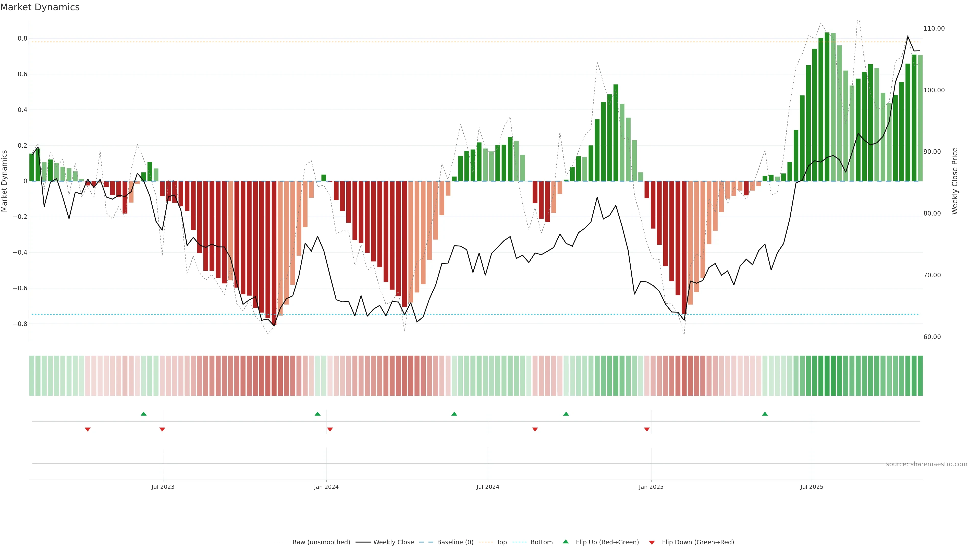Click the leftmost light green heatmap strip cell
Image resolution: width=980 pixels, height=551 pixels.
(x=32, y=376)
